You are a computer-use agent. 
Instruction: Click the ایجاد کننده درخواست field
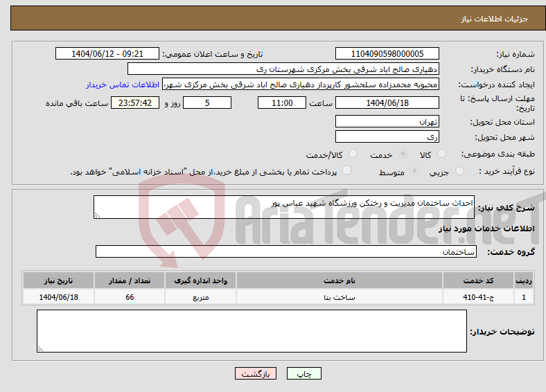point(301,84)
